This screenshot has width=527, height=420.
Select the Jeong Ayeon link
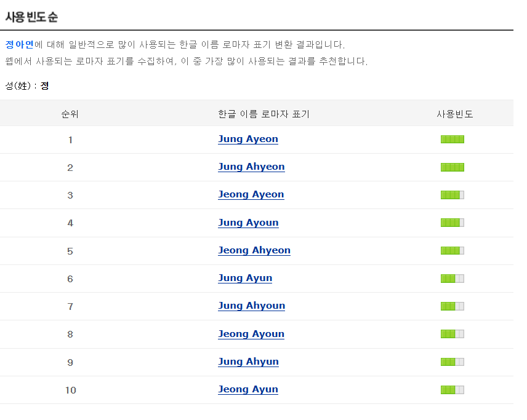coord(251,194)
